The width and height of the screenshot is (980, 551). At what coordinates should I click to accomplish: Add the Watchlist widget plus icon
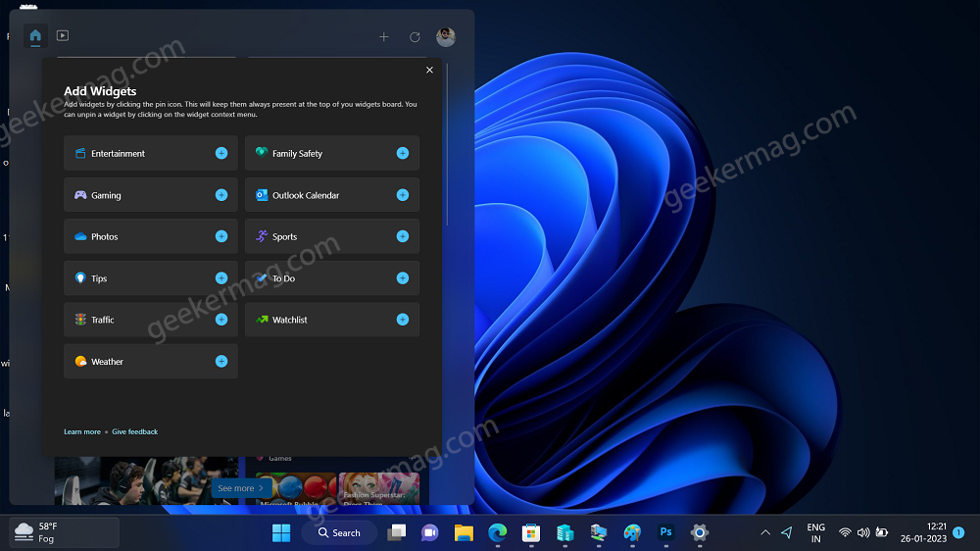403,320
